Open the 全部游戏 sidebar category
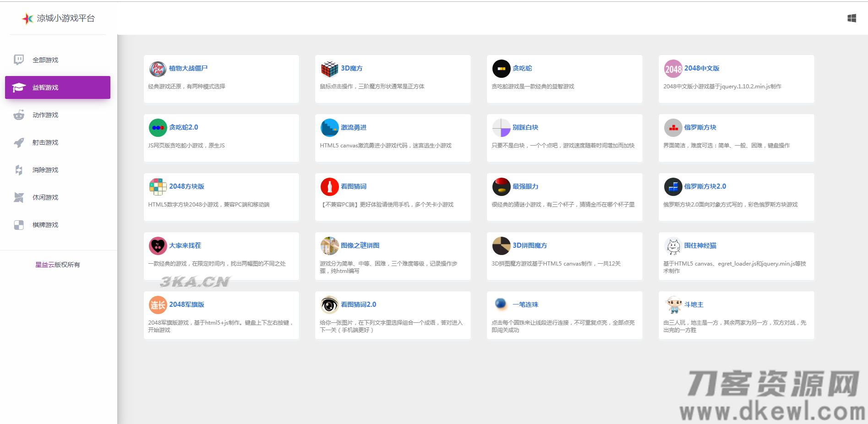 45,60
